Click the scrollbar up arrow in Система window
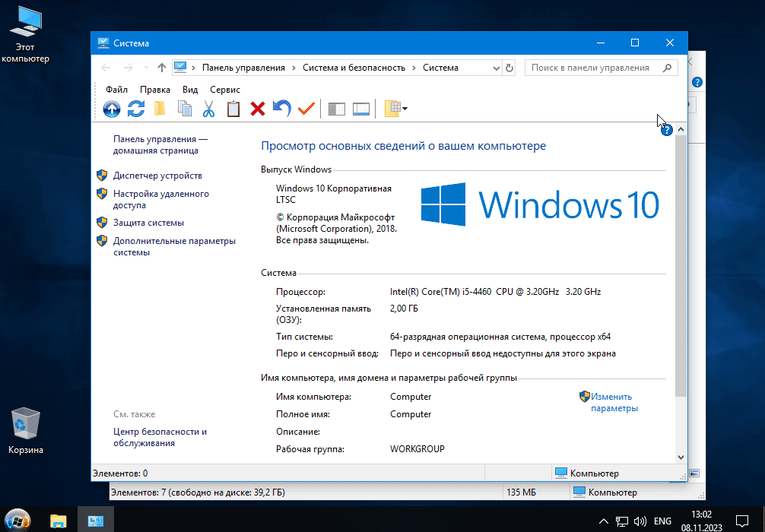The width and height of the screenshot is (765, 532). 681,129
